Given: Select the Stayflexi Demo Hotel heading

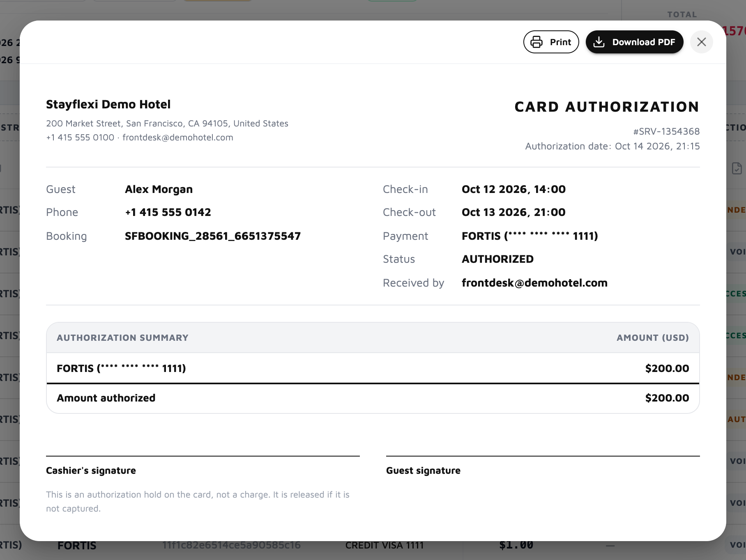Looking at the screenshot, I should (108, 104).
